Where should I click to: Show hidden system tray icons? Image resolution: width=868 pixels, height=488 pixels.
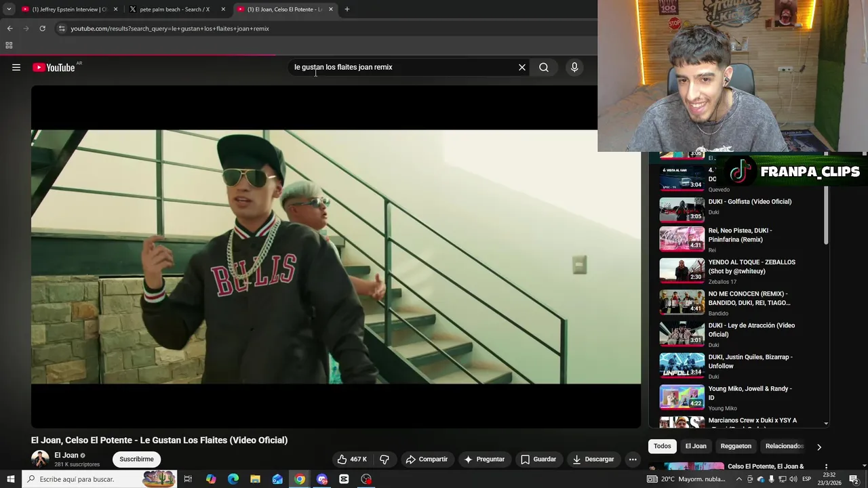tap(739, 479)
